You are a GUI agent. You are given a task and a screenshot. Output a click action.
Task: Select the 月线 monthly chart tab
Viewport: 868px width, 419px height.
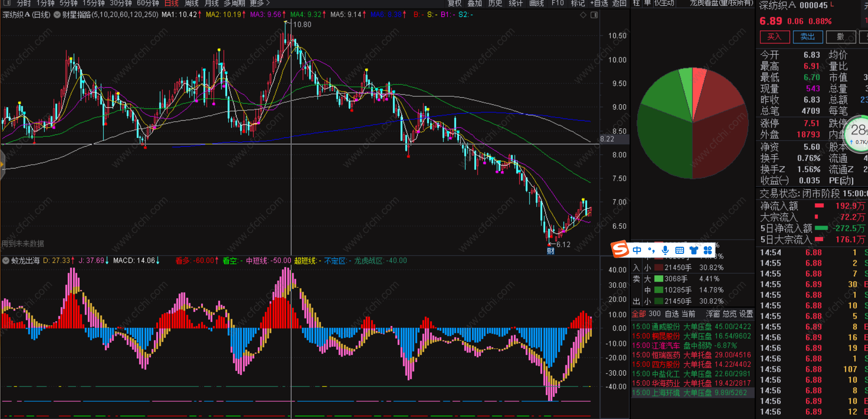(211, 3)
